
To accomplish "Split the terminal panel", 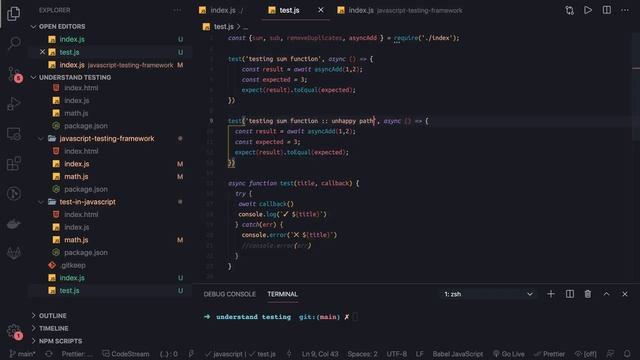I will click(570, 294).
